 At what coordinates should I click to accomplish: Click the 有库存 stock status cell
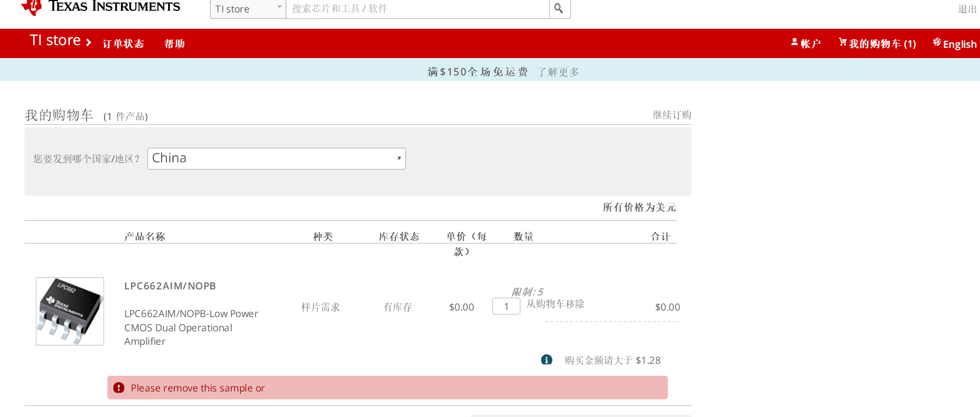pos(398,307)
